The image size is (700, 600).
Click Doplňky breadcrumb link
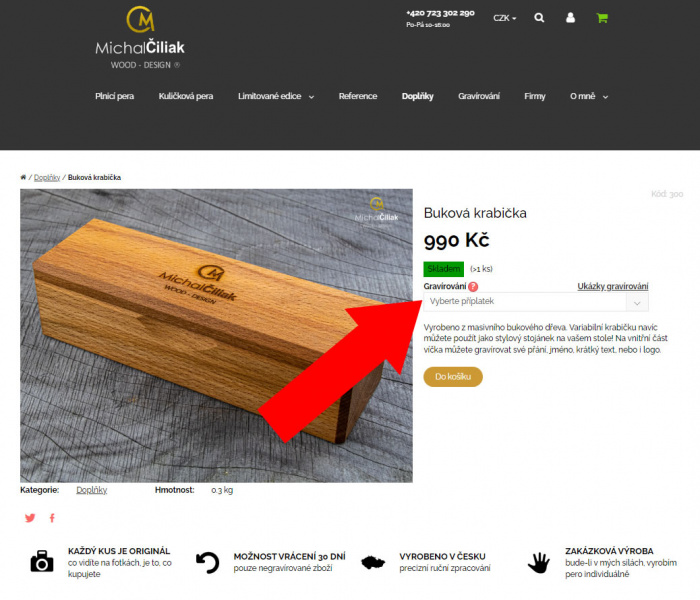pyautogui.click(x=47, y=178)
